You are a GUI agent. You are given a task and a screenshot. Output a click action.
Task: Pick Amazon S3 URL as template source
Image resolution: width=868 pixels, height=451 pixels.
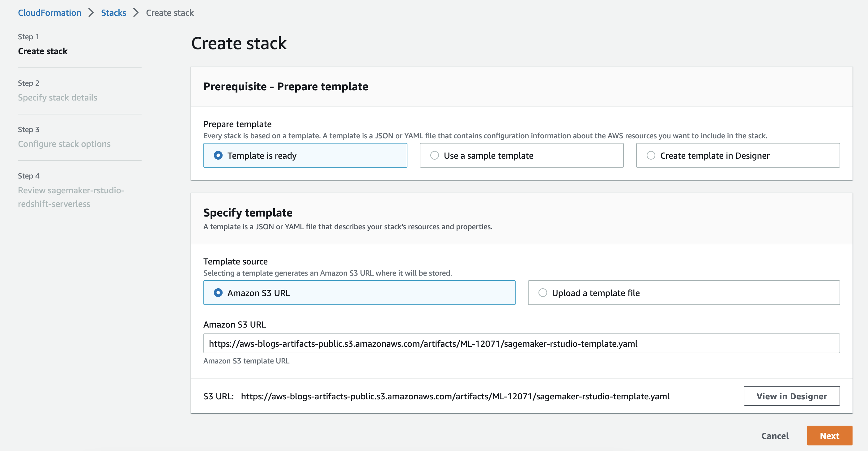tap(218, 293)
